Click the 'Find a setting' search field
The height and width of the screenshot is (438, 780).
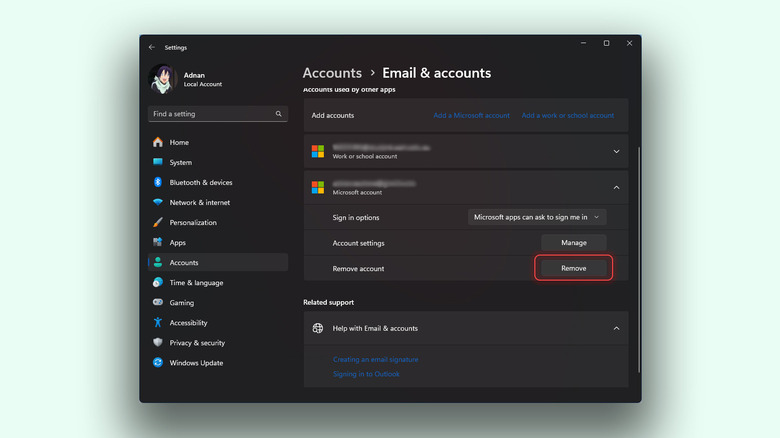[x=210, y=114]
